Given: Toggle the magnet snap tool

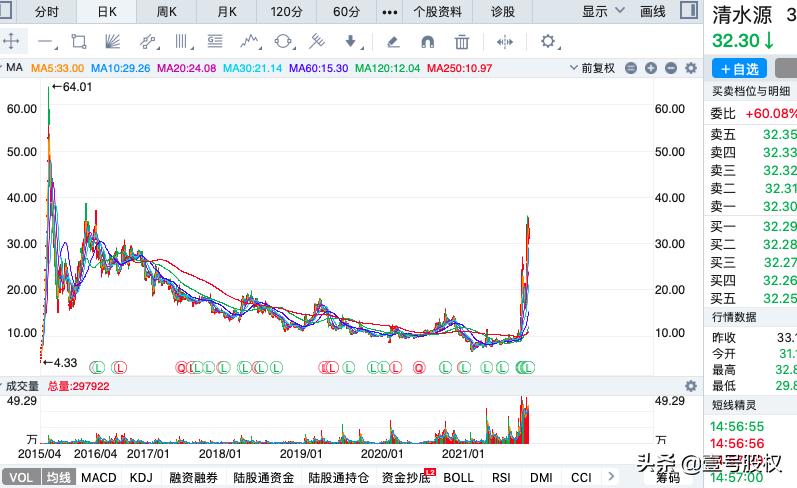Looking at the screenshot, I should point(427,42).
